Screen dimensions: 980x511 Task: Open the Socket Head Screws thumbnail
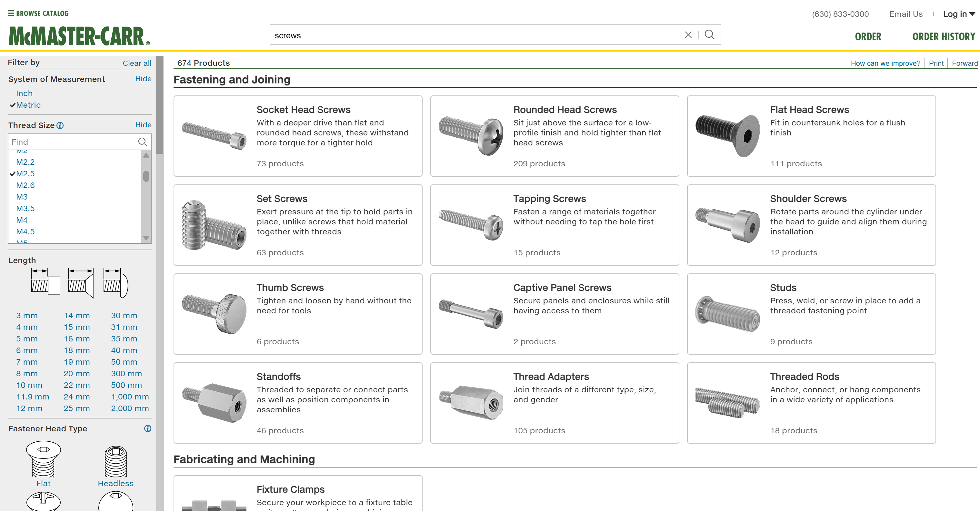(x=214, y=136)
